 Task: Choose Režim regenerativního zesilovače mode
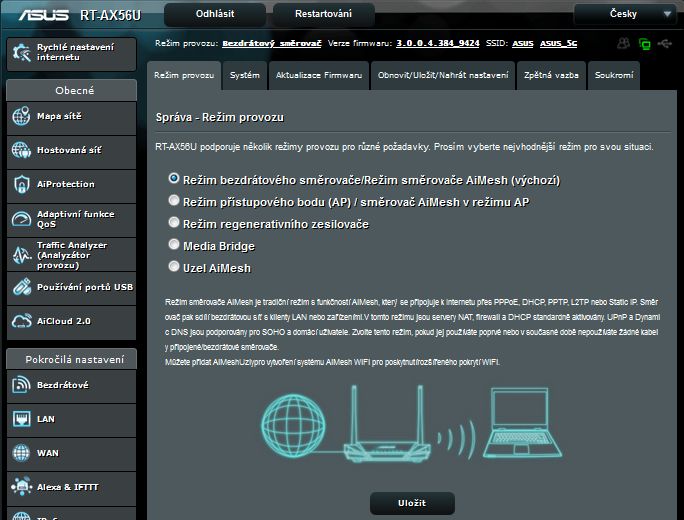[x=174, y=224]
